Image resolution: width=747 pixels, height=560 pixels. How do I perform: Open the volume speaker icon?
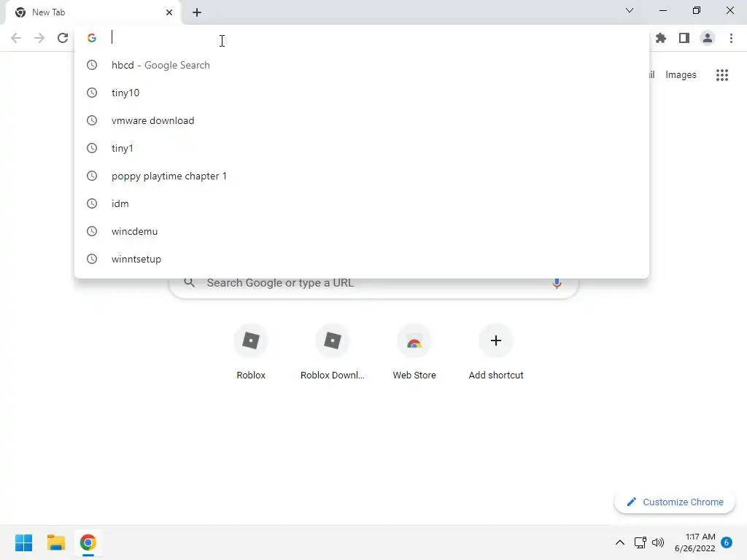click(x=658, y=542)
